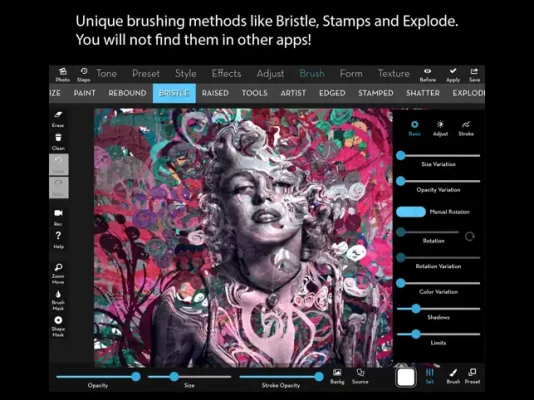This screenshot has width=534, height=400.
Task: Select the STAMPED brush category
Action: (376, 93)
